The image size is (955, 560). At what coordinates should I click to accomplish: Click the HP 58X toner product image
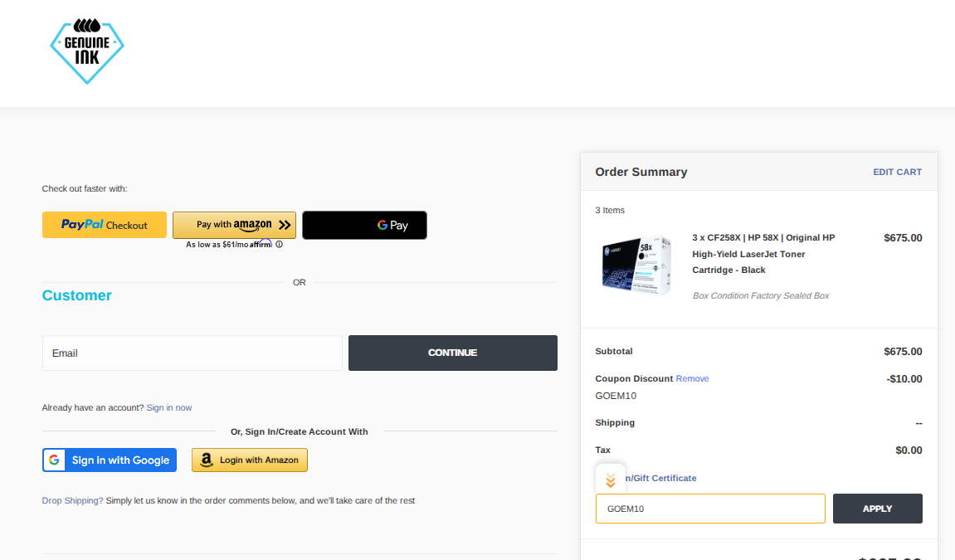pyautogui.click(x=636, y=264)
